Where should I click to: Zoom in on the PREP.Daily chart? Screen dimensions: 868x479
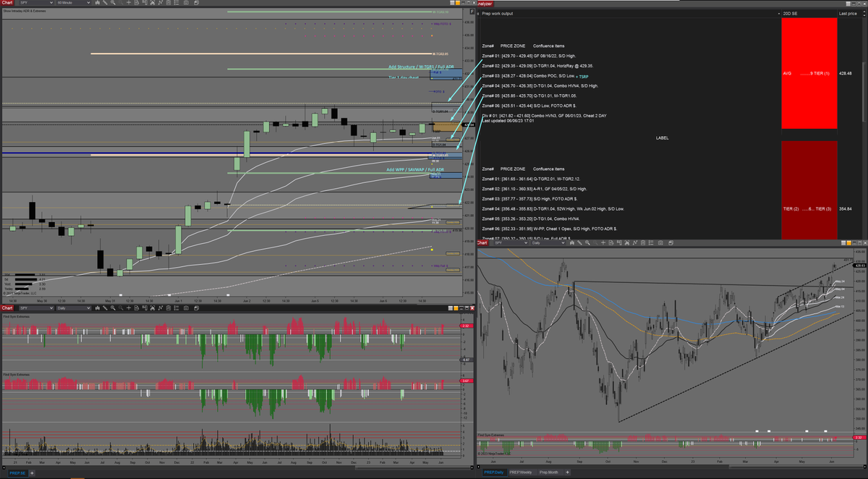pyautogui.click(x=587, y=242)
